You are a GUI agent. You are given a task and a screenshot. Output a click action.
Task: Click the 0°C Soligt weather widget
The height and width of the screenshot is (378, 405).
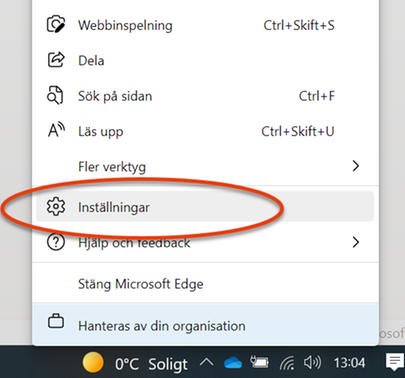(135, 363)
